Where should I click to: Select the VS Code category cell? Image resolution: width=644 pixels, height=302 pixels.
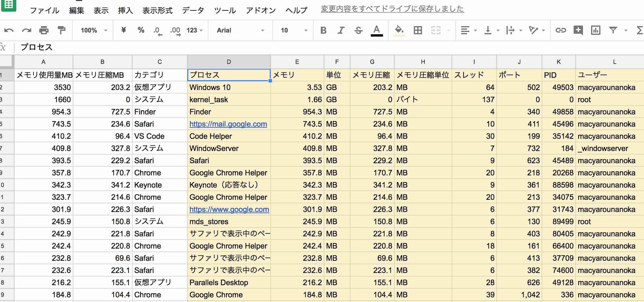[160, 136]
